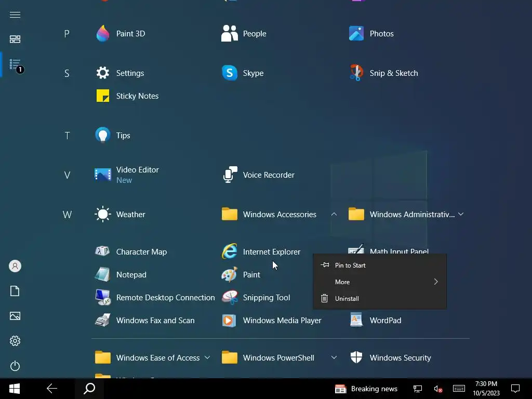Open Internet Explorer icon
The width and height of the screenshot is (532, 399).
click(x=230, y=251)
